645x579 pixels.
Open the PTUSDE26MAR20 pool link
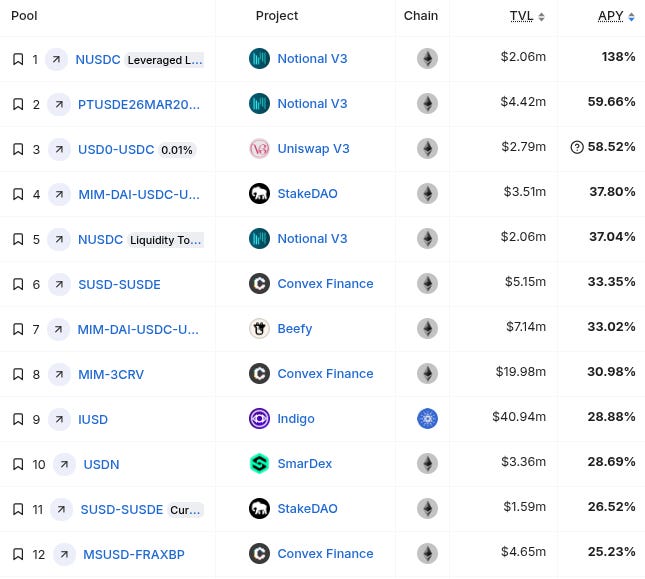139,104
